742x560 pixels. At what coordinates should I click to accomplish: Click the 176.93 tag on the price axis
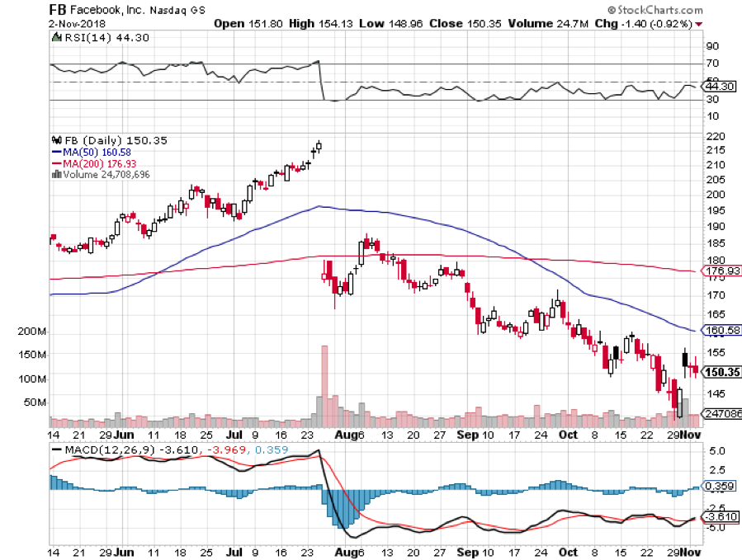(722, 271)
